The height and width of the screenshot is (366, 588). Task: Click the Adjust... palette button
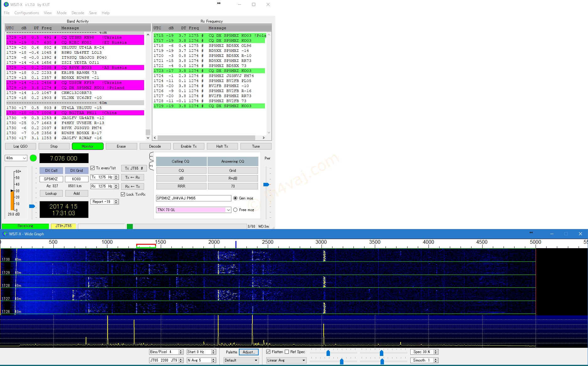[249, 352]
